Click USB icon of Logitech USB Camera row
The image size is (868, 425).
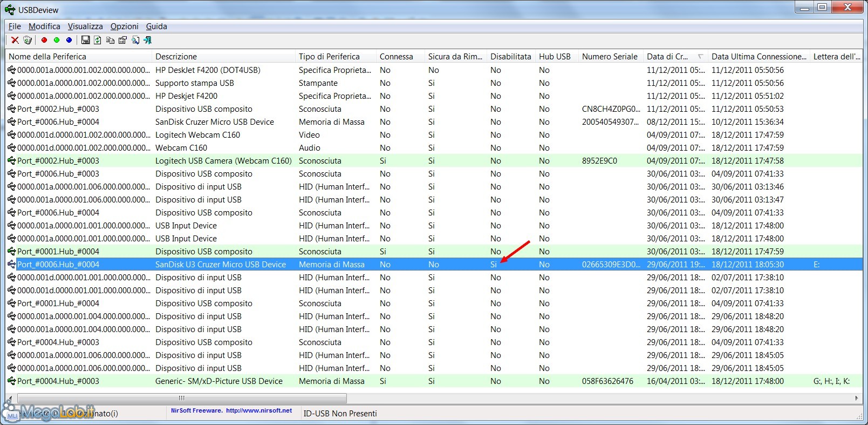[11, 160]
